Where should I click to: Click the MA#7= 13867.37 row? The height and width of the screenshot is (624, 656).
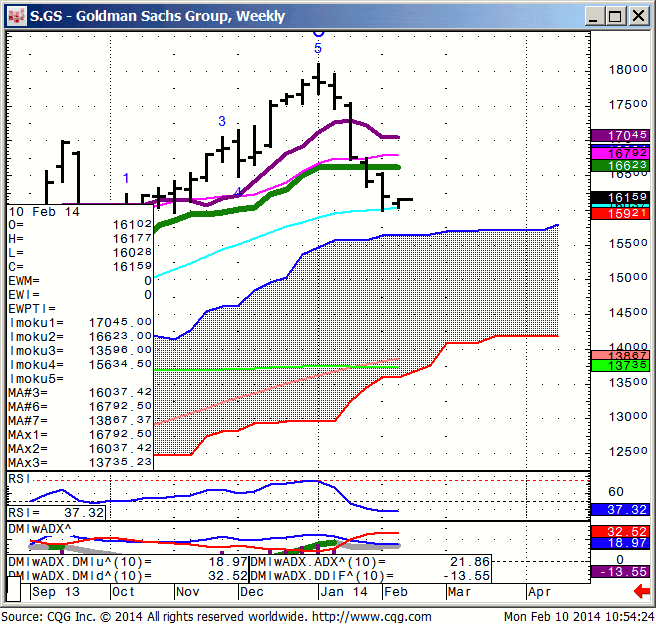click(80, 420)
